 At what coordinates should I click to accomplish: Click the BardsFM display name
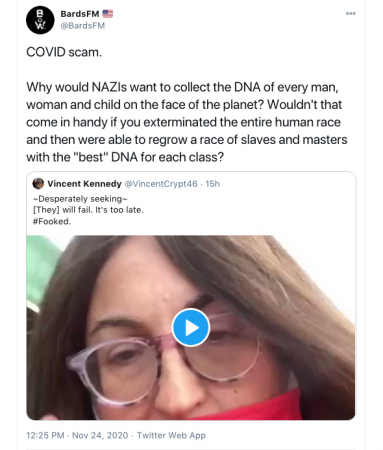pos(80,14)
